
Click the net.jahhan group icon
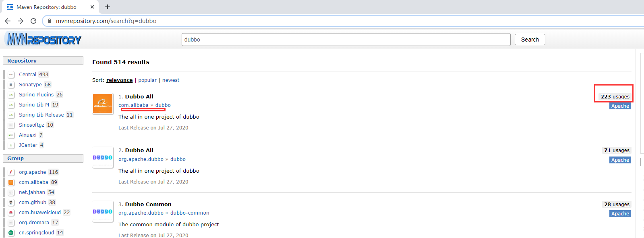pos(11,192)
